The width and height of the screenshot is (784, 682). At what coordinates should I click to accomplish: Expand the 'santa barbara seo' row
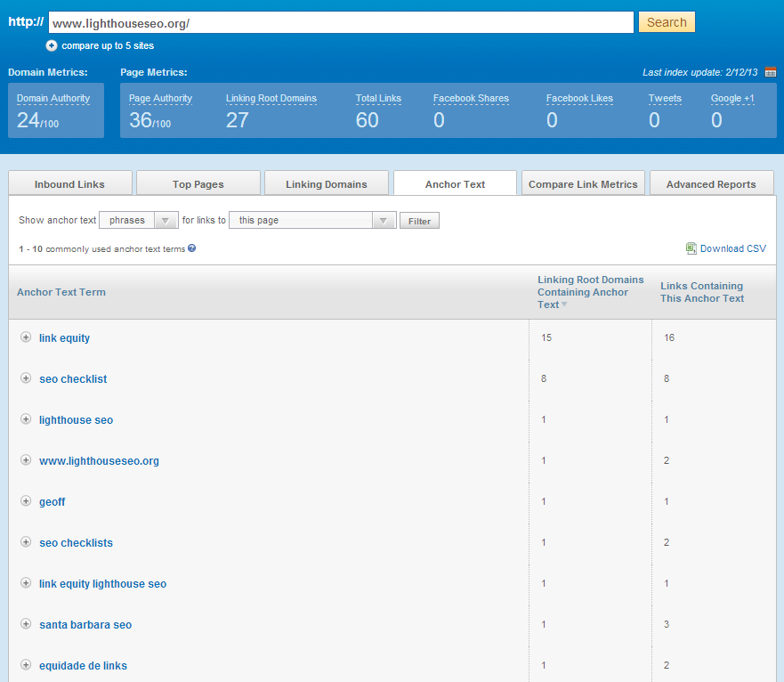[26, 624]
